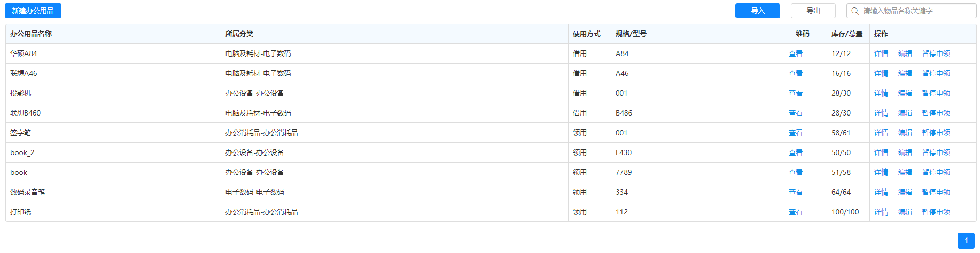Go to page 1 in pagination
Screen dimensions: 980x253
pos(966,240)
